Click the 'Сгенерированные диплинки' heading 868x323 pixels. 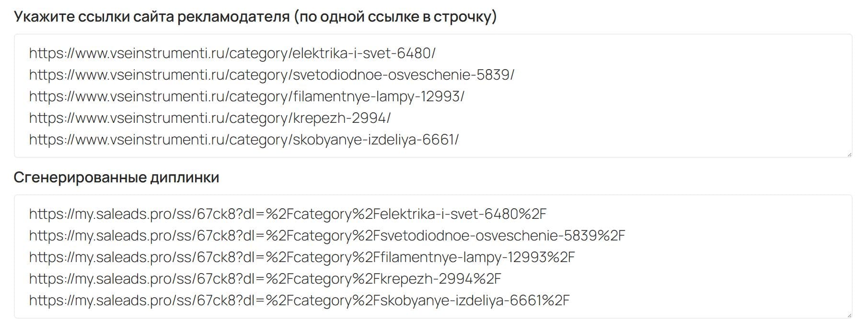tap(116, 178)
